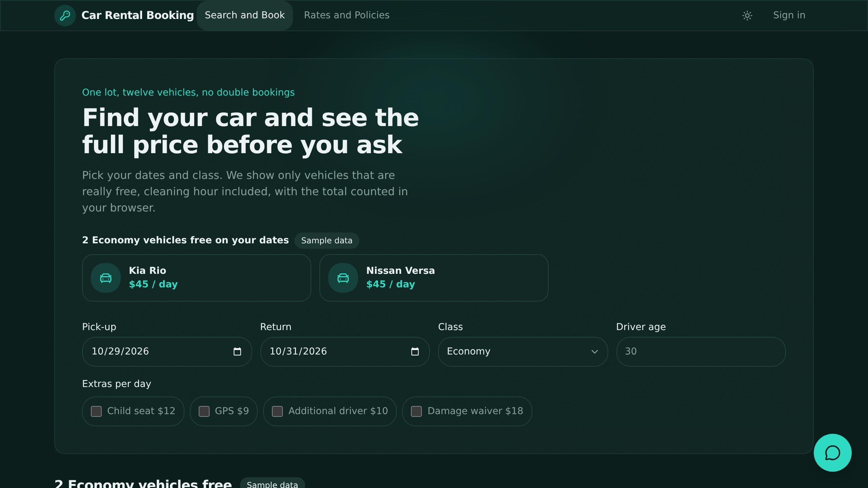Click the Nissan Versa $45 / day price
The image size is (868, 488).
point(391,284)
